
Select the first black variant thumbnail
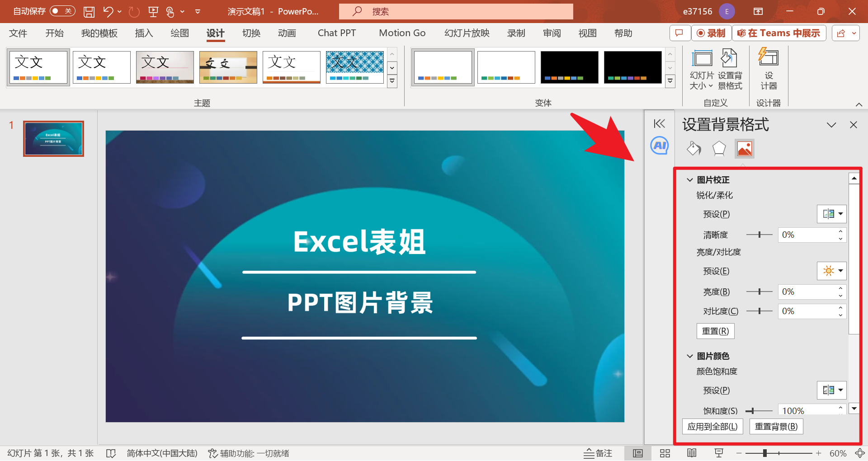click(570, 67)
